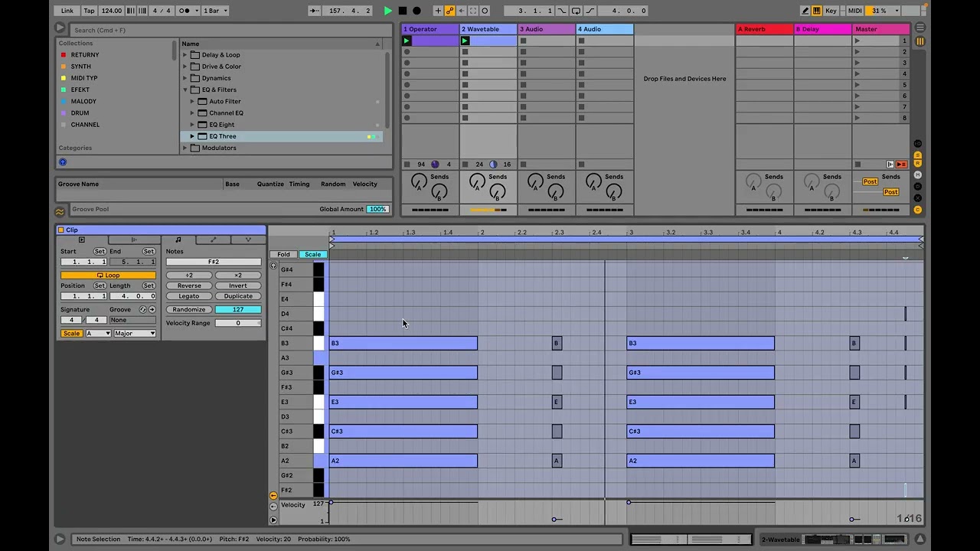Toggle the orange Scale button in Clip panel
Image resolution: width=980 pixels, height=551 pixels.
[71, 334]
